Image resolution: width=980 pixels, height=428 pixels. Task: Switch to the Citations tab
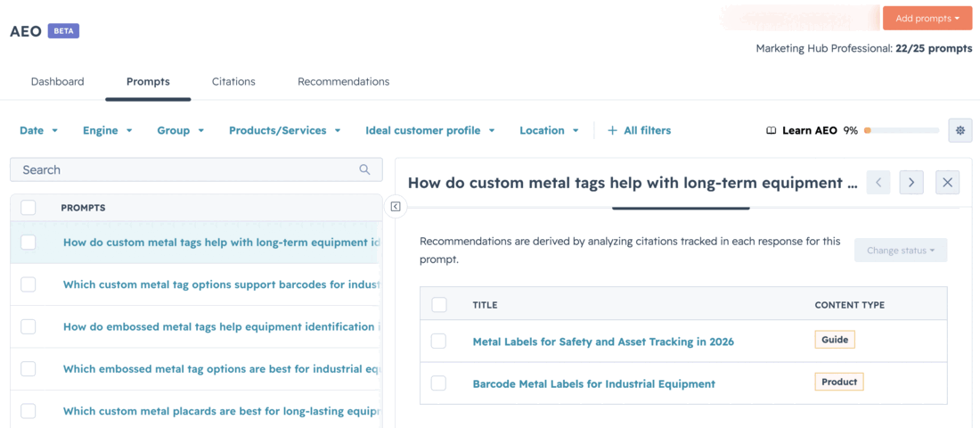[x=233, y=81]
